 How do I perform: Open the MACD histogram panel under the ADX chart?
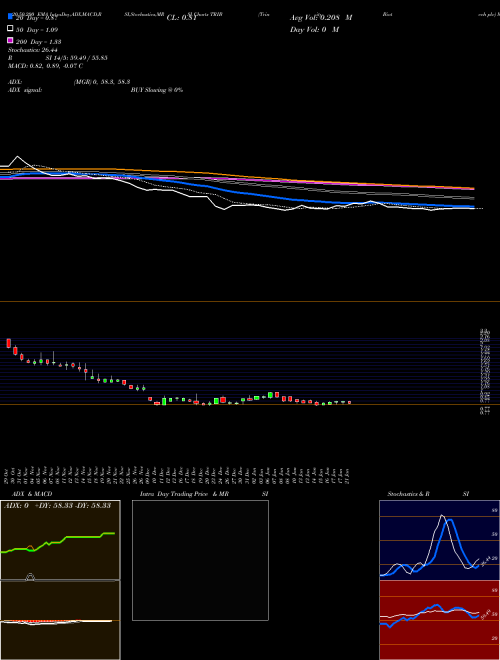pyautogui.click(x=60, y=620)
